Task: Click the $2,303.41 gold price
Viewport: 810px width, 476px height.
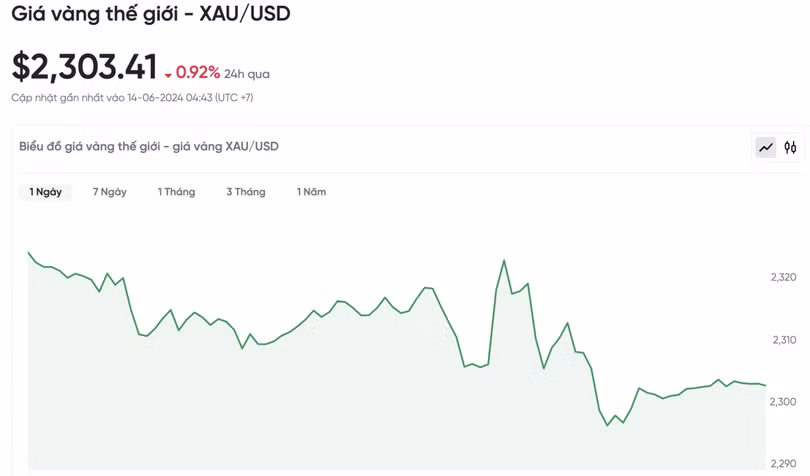Action: pos(85,67)
